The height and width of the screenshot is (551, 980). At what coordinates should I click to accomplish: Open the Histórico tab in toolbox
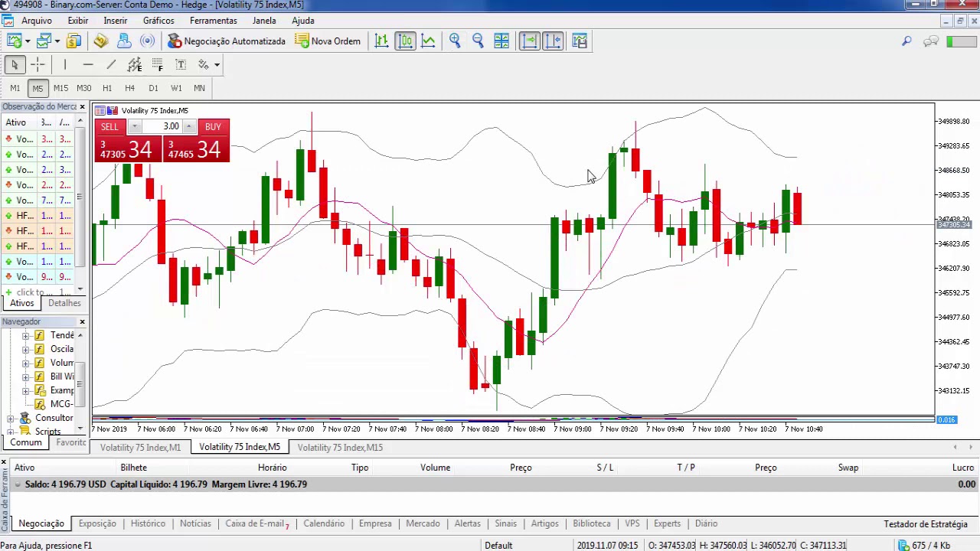pos(148,523)
